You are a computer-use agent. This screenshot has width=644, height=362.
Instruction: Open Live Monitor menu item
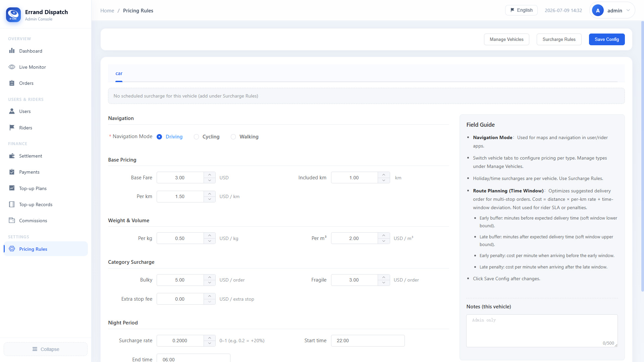pos(46,67)
